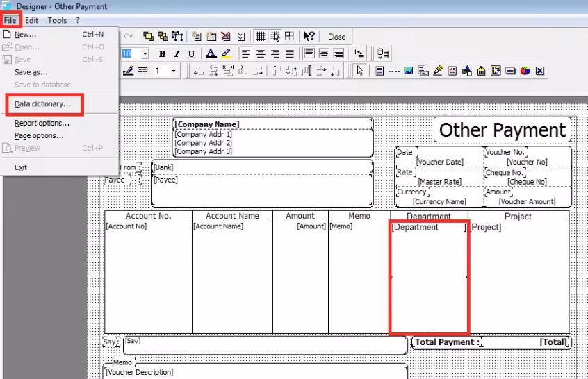Choose Data dictionary... menu entry
The height and width of the screenshot is (379, 588).
59,104
